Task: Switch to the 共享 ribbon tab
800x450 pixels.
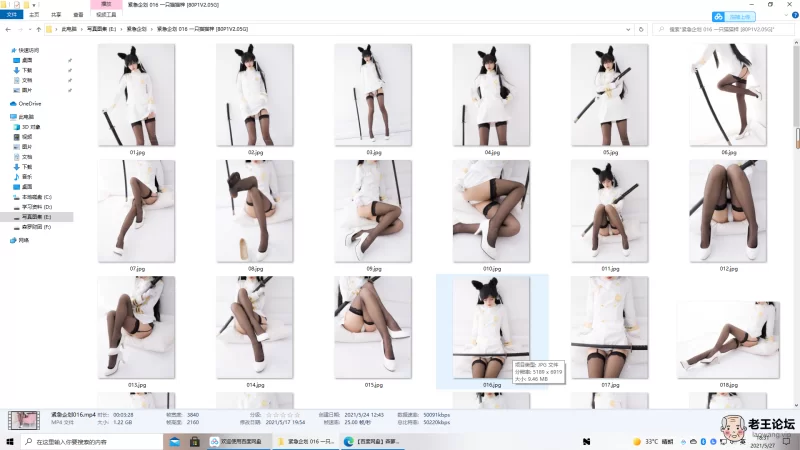Action: (x=54, y=15)
